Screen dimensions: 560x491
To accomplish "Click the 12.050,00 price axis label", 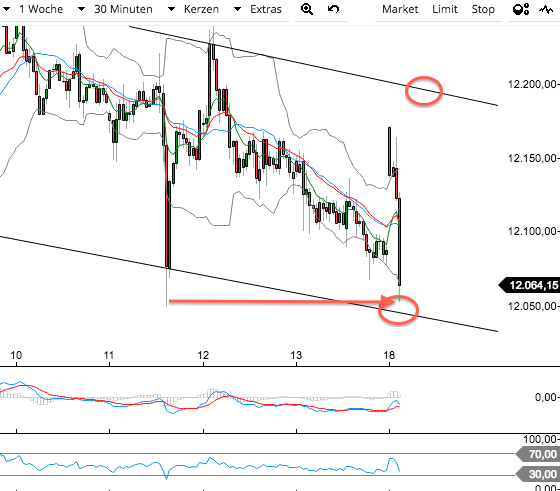I will [532, 306].
